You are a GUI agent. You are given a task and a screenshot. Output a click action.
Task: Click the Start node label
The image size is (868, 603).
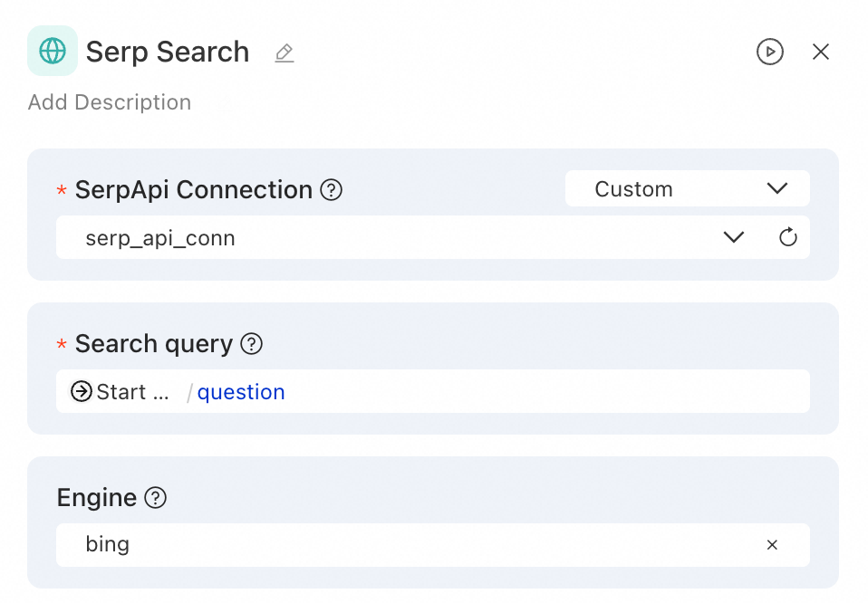(x=132, y=392)
